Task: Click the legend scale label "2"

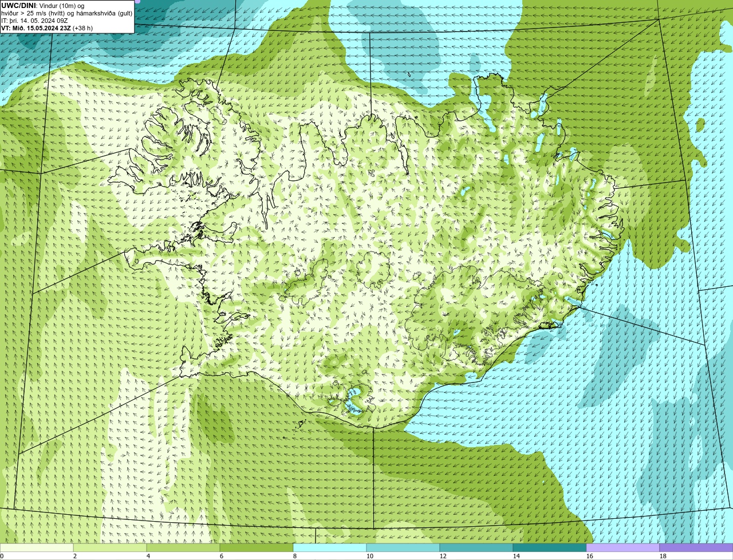Action: coord(75,556)
